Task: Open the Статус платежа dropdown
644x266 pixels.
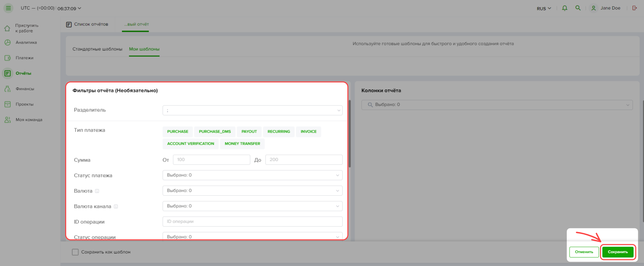Action: [x=252, y=175]
